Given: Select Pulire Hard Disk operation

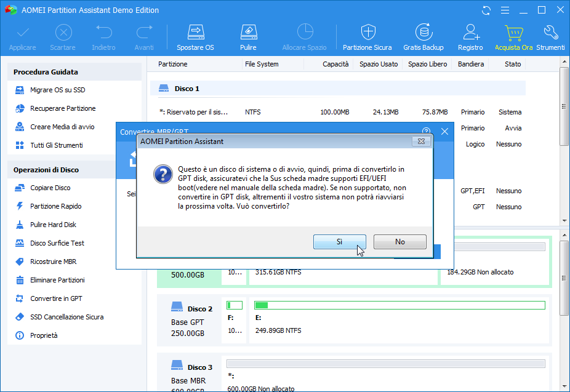Looking at the screenshot, I should [46, 225].
